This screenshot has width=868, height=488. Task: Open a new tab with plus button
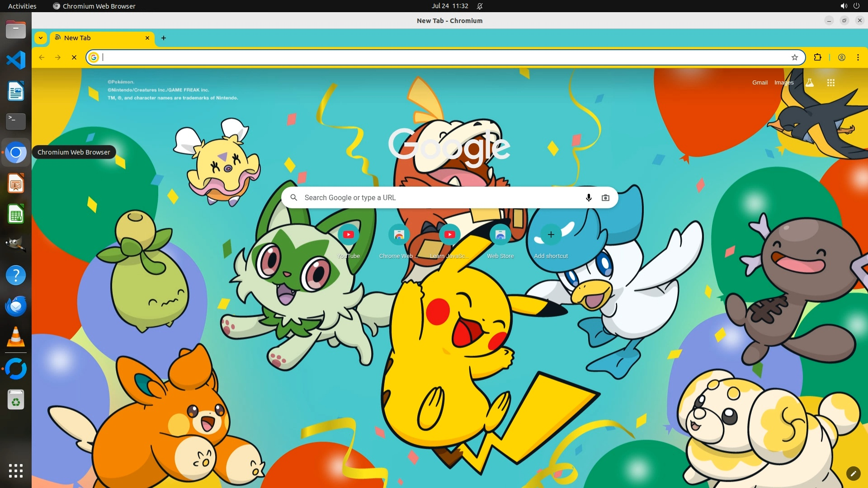[164, 38]
